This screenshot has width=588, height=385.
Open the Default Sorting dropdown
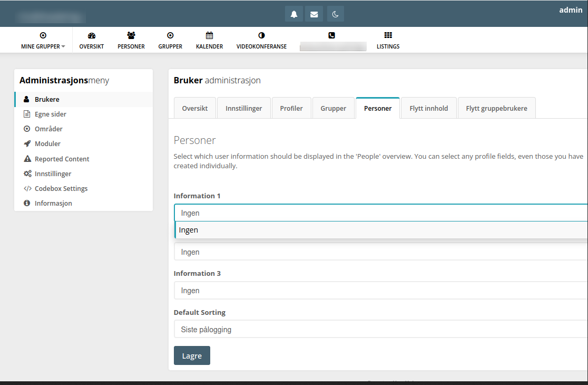pos(380,330)
